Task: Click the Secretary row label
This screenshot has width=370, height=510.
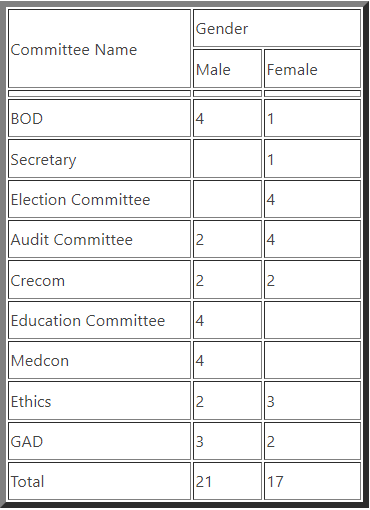Action: [x=99, y=159]
